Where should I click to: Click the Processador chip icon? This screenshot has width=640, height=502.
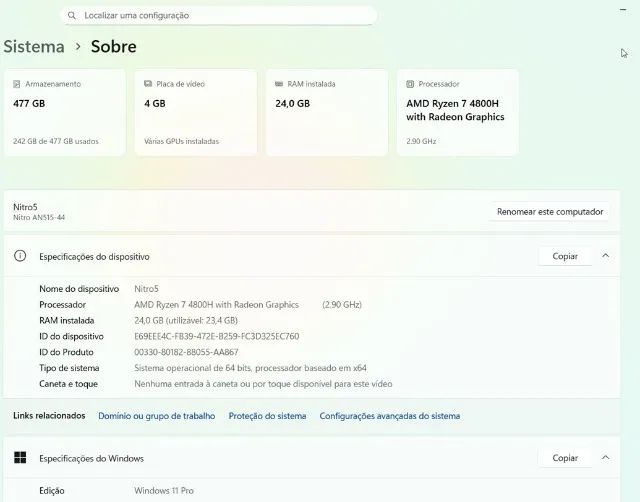(410, 84)
